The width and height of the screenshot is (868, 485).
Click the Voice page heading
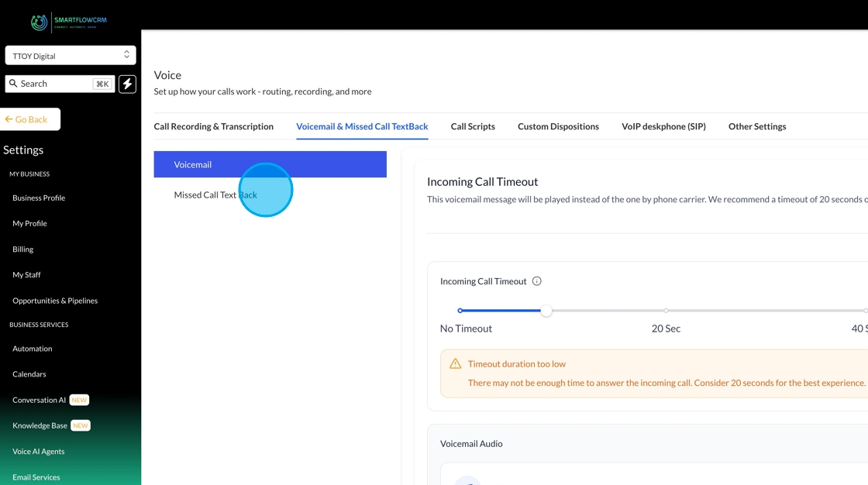click(167, 74)
